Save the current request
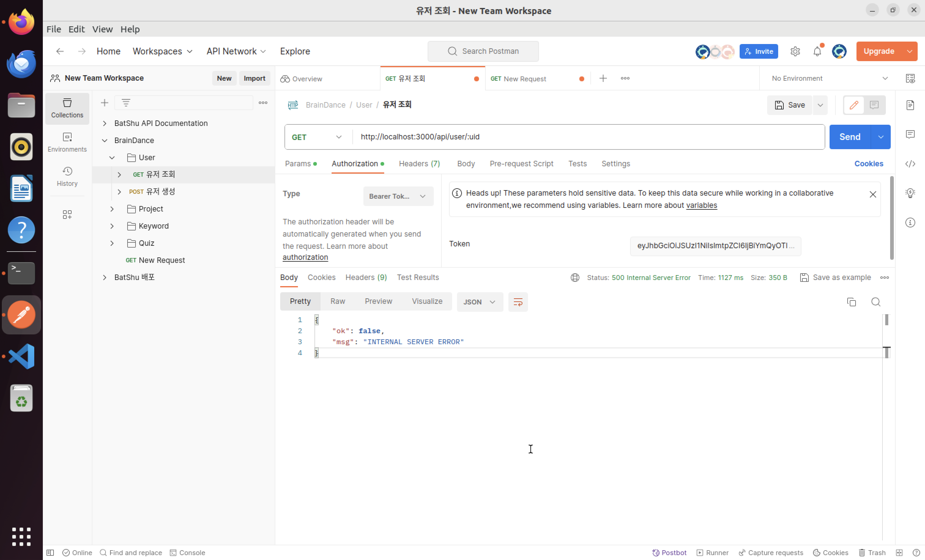The width and height of the screenshot is (925, 560). click(x=789, y=105)
